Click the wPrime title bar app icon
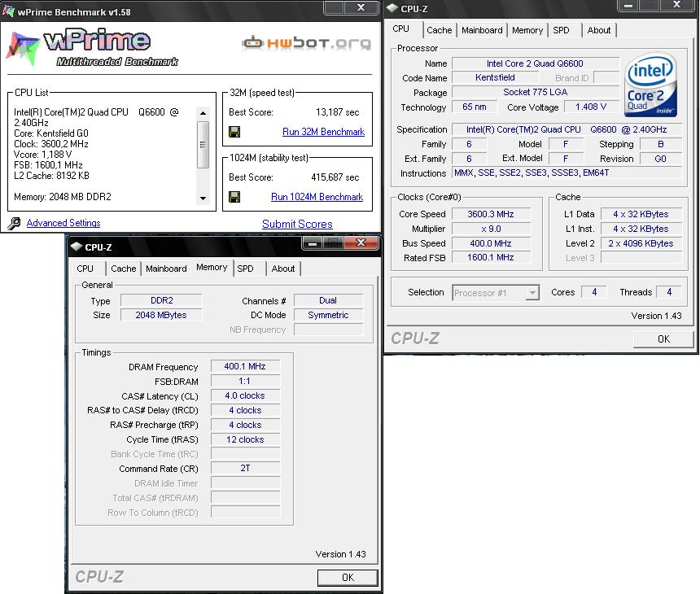 8,11
